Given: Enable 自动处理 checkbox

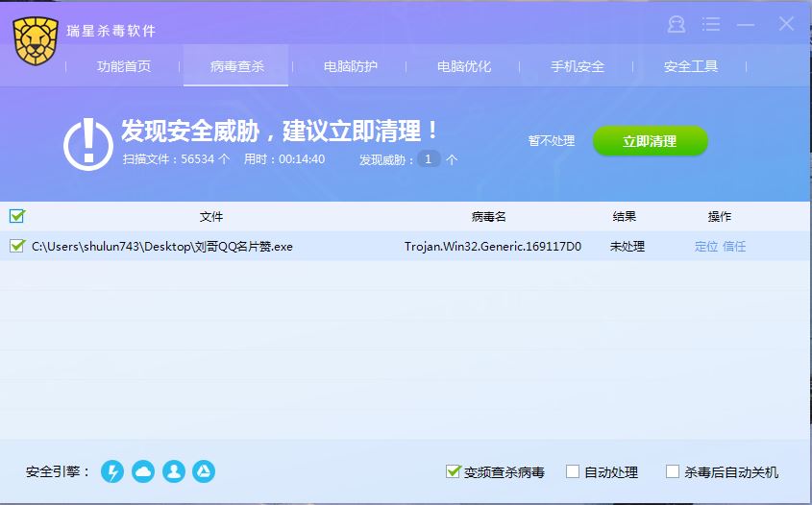Looking at the screenshot, I should pos(572,471).
